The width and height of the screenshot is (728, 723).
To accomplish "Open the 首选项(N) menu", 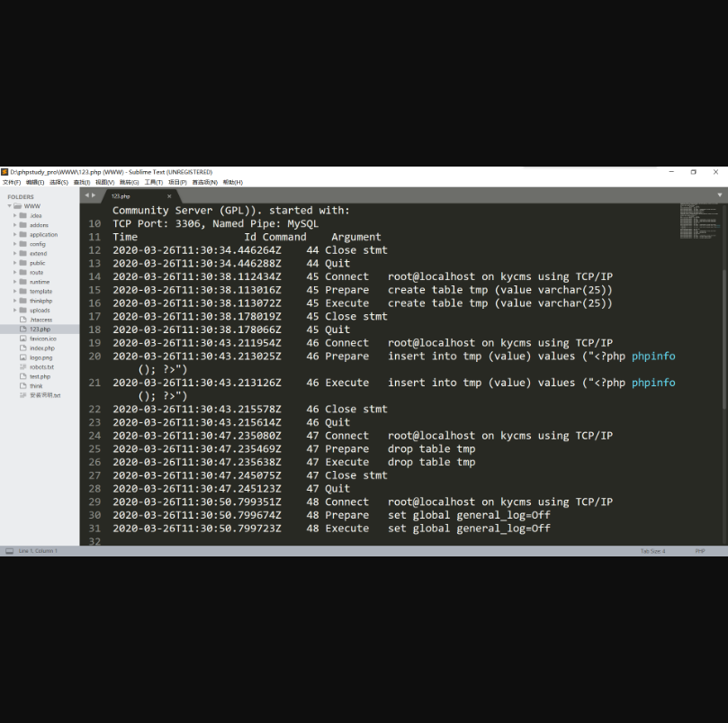I will point(205,182).
